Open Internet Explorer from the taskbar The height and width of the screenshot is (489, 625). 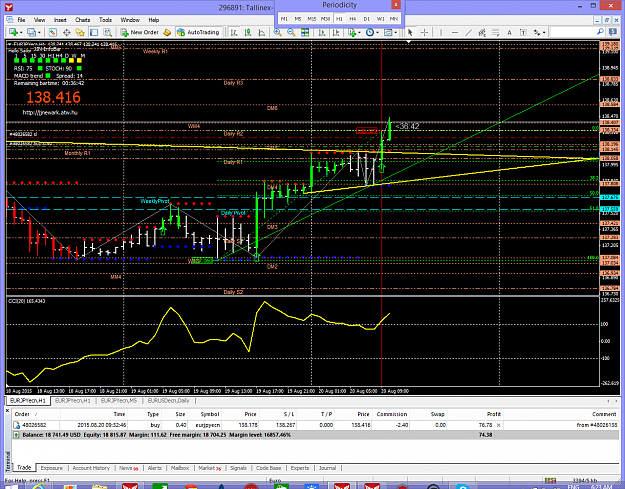click(39, 486)
